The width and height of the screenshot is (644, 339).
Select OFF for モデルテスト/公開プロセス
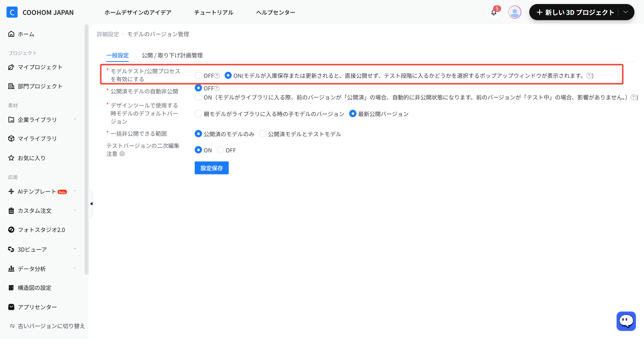[x=198, y=75]
